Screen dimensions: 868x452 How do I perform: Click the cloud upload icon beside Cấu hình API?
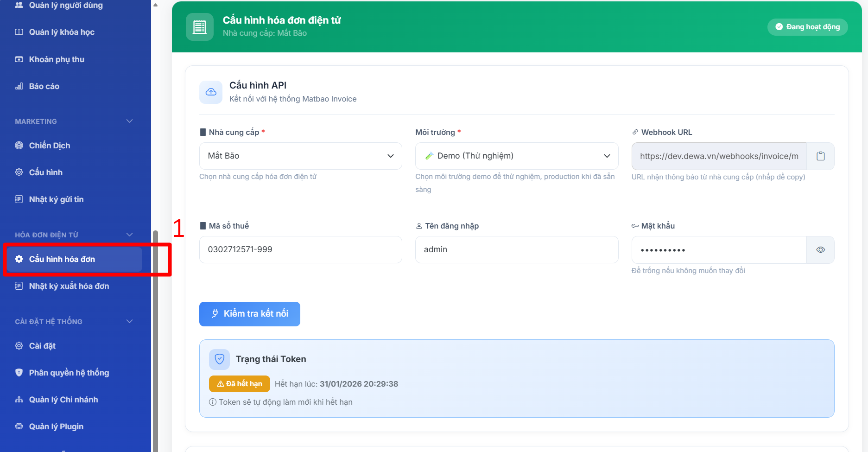click(x=211, y=92)
